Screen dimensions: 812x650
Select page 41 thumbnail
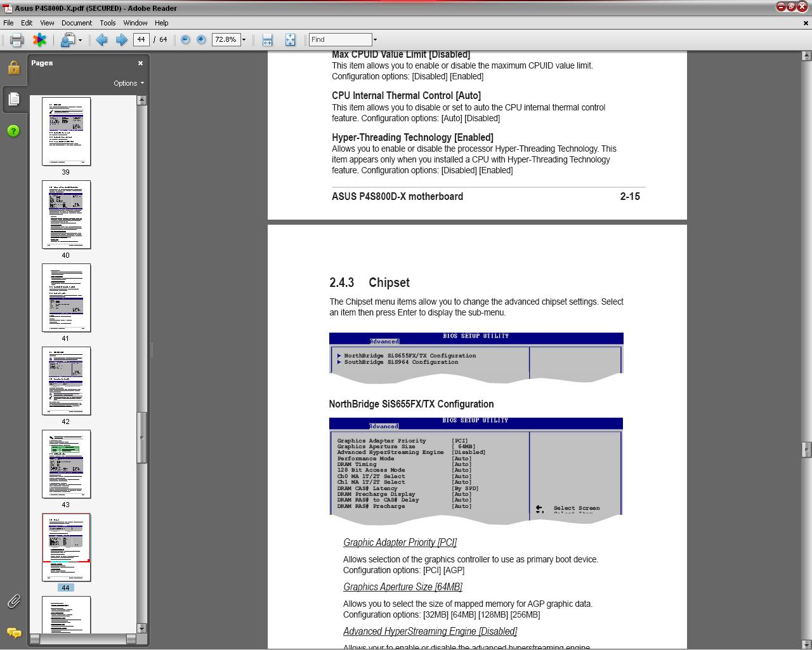[66, 298]
